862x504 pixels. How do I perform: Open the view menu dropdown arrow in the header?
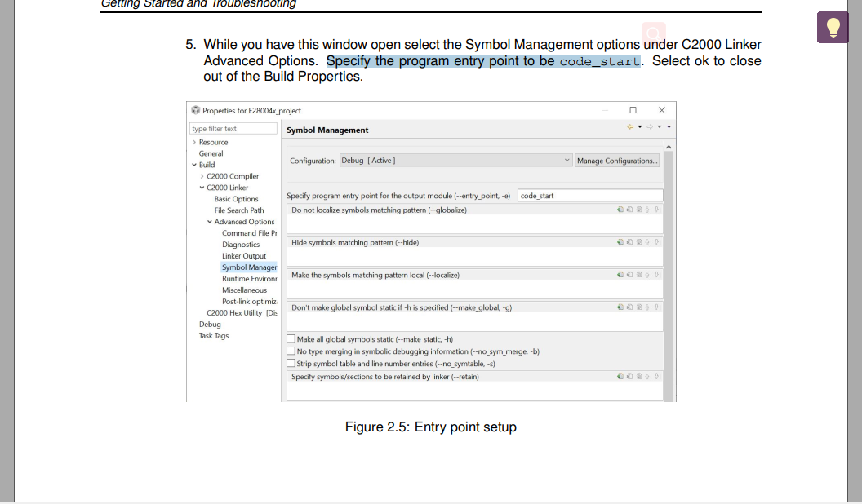[x=669, y=127]
